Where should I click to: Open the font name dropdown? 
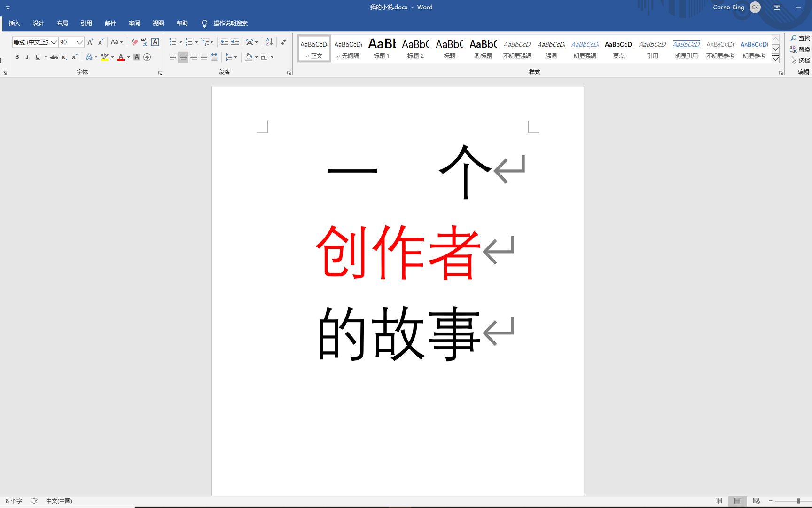[x=54, y=42]
